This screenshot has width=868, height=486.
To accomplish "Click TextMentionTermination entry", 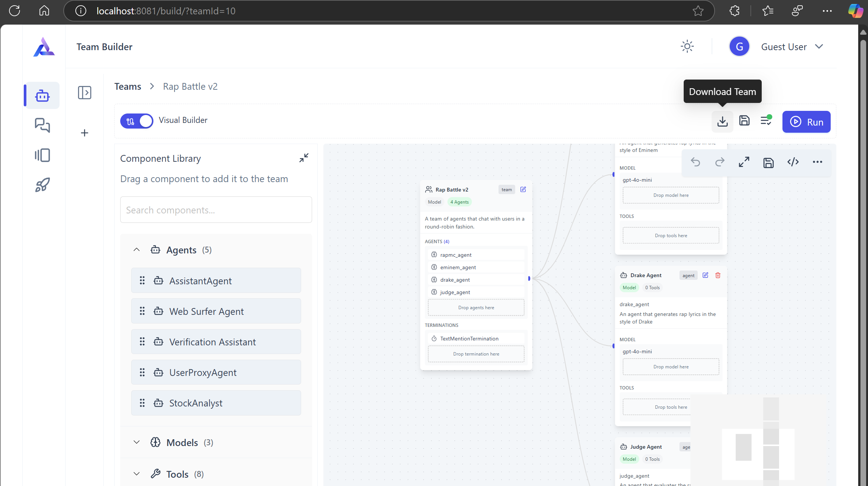I will pos(476,339).
